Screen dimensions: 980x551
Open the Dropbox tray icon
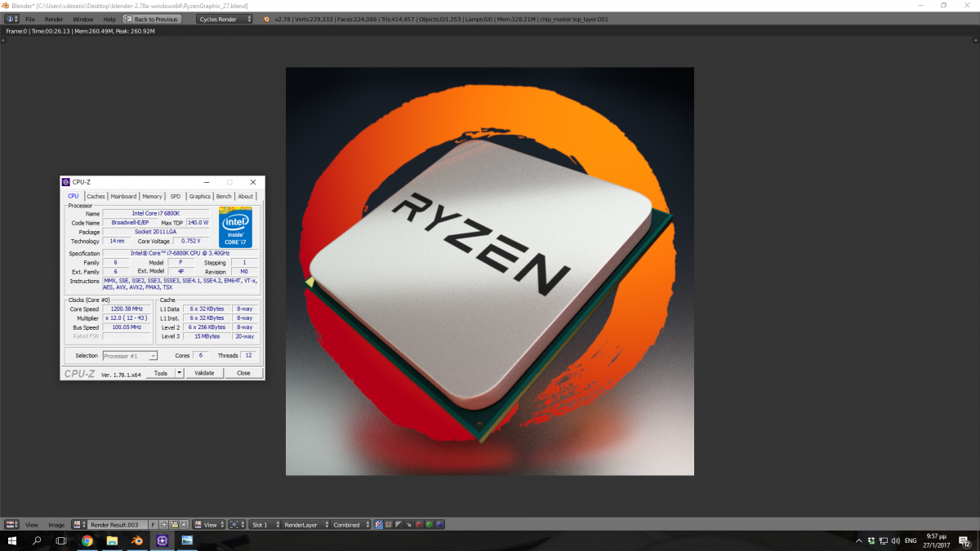(871, 541)
